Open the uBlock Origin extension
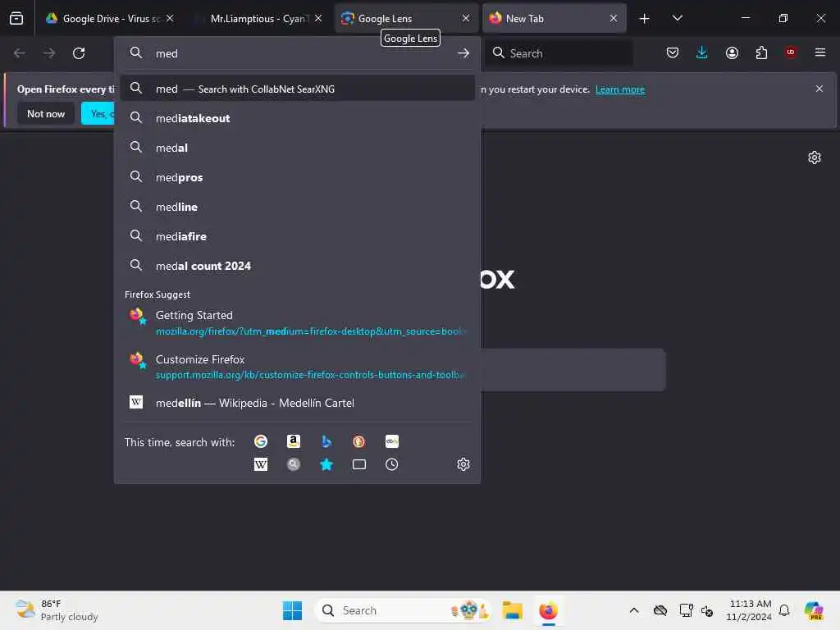 pos(791,52)
